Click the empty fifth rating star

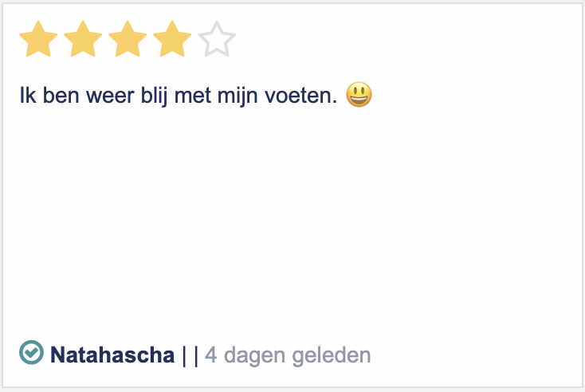point(217,40)
